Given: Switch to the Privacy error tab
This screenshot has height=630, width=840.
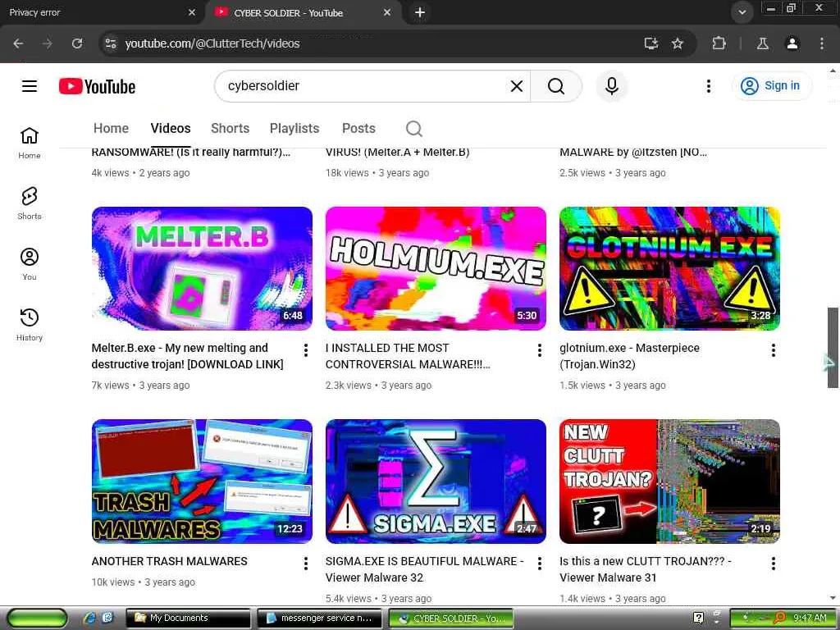Looking at the screenshot, I should pyautogui.click(x=97, y=12).
